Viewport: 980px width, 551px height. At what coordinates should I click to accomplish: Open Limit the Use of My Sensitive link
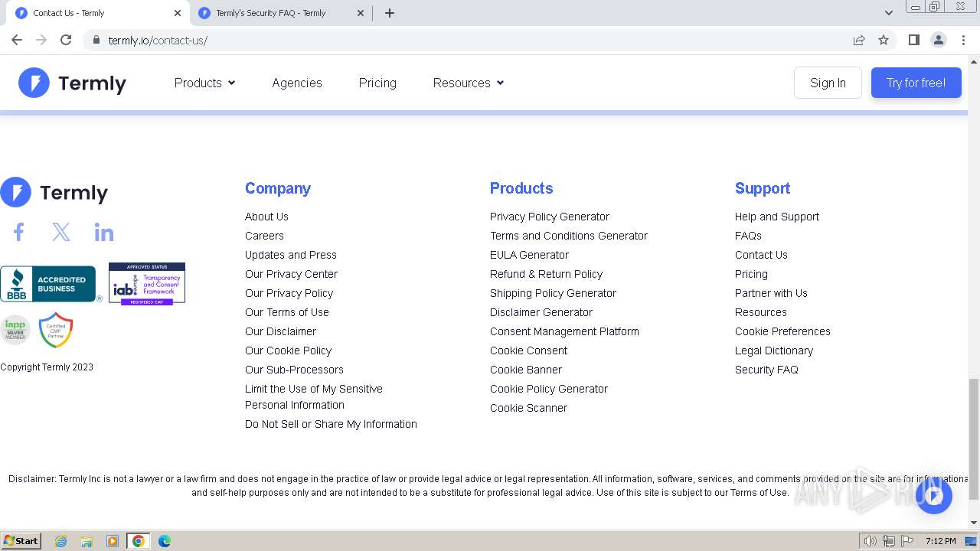tap(314, 396)
